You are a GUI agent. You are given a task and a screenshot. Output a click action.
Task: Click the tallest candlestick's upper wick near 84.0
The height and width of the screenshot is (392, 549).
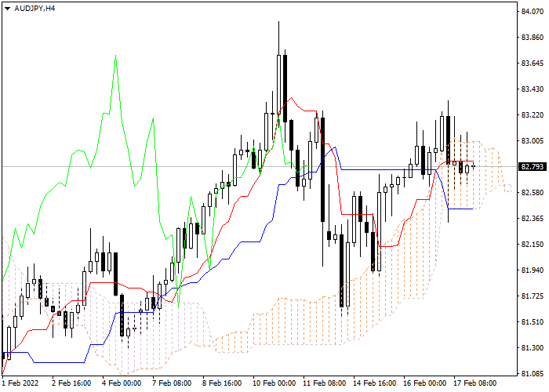click(278, 38)
